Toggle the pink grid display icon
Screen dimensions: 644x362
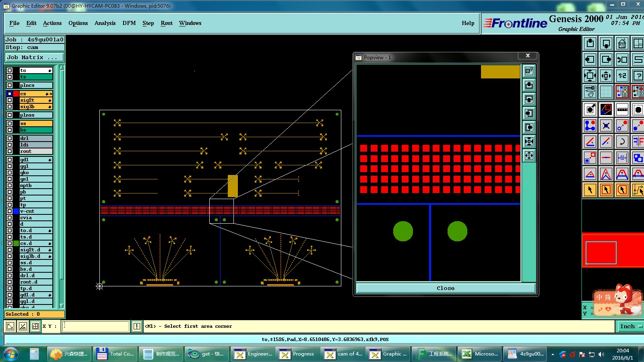[606, 92]
